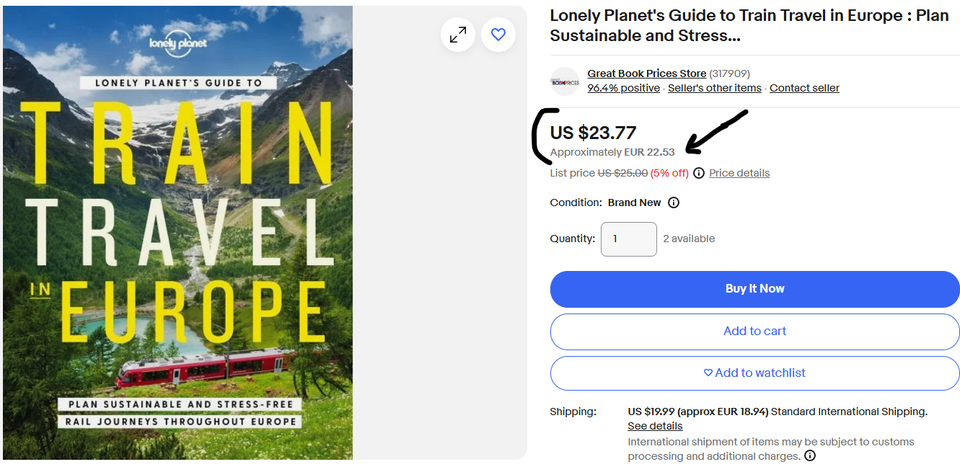
Task: Click the Quantity input field
Action: [628, 239]
